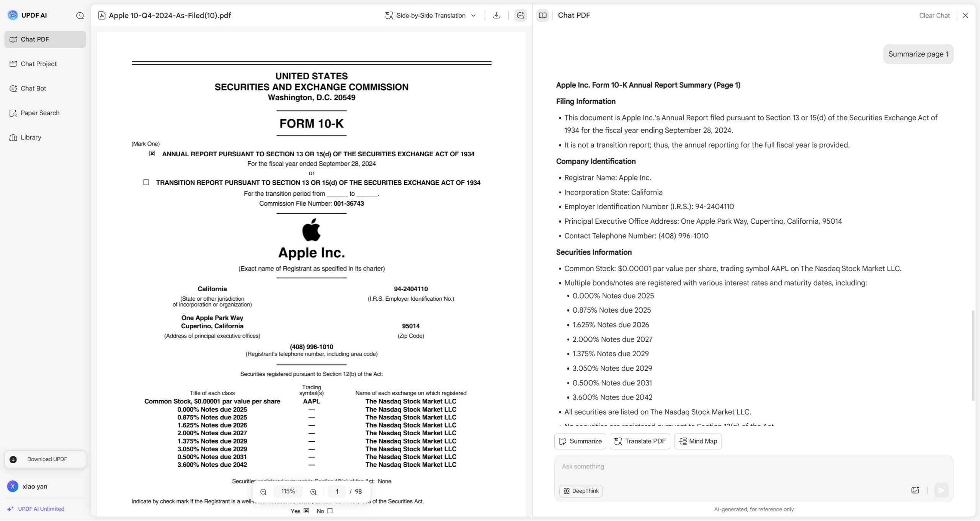The image size is (980, 521).
Task: Click the 1.625% Notes due 2026 chat bullet
Action: coord(611,325)
